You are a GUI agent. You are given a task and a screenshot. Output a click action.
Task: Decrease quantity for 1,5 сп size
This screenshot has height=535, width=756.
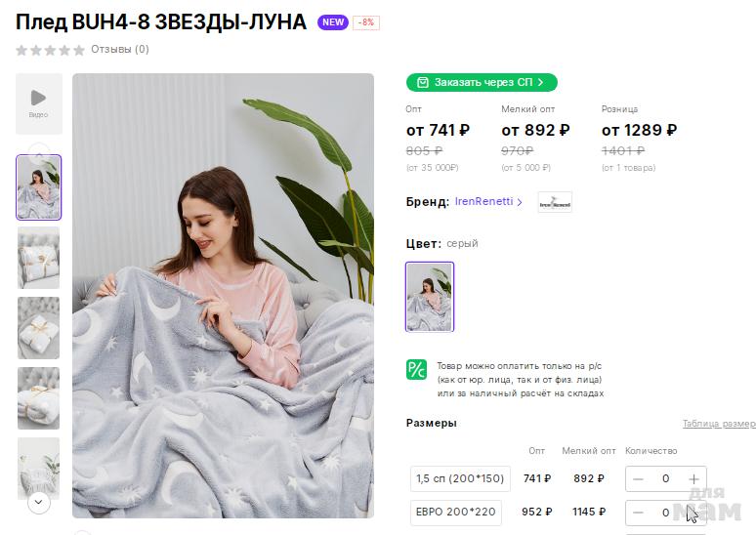[x=638, y=479]
